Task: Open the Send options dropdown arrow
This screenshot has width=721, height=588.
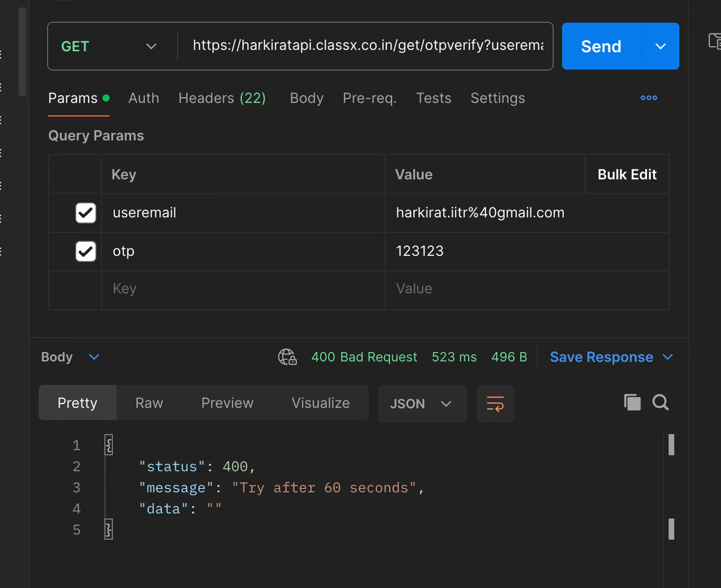Action: coord(660,46)
